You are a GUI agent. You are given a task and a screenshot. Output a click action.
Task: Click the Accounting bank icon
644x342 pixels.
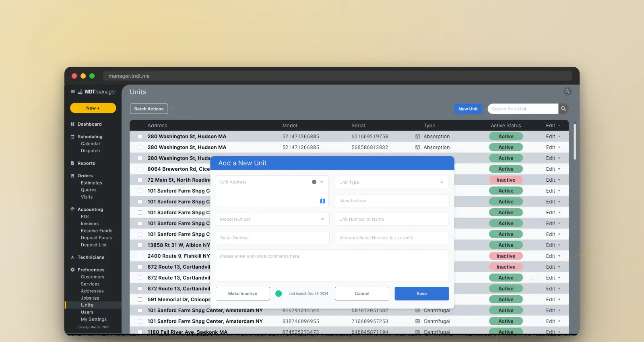click(x=72, y=209)
